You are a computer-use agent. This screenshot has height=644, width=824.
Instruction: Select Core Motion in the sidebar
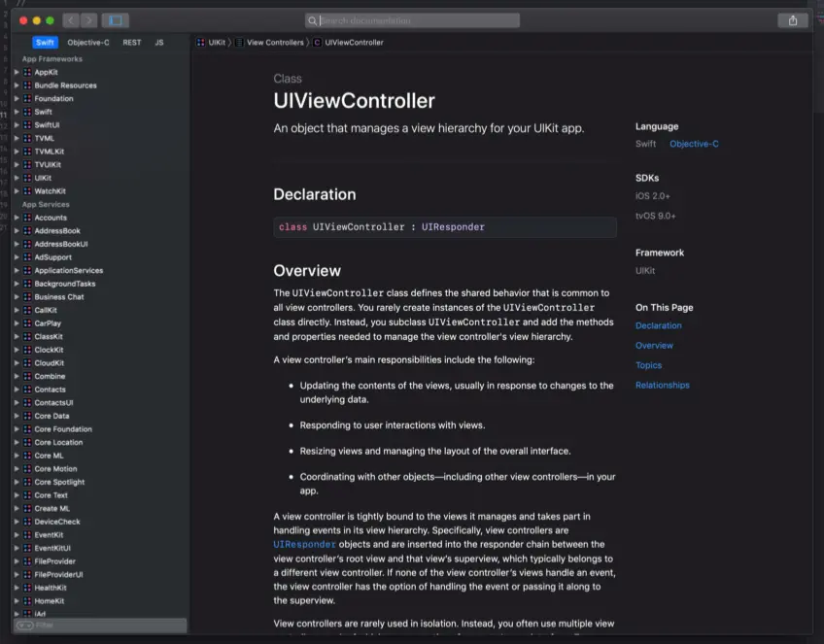55,469
